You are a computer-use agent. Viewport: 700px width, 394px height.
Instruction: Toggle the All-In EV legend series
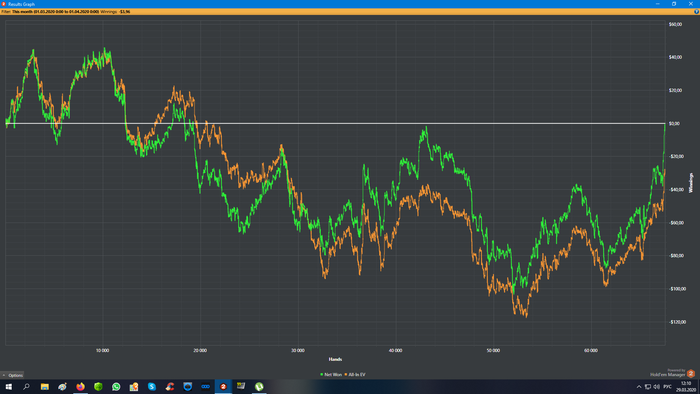pos(355,375)
